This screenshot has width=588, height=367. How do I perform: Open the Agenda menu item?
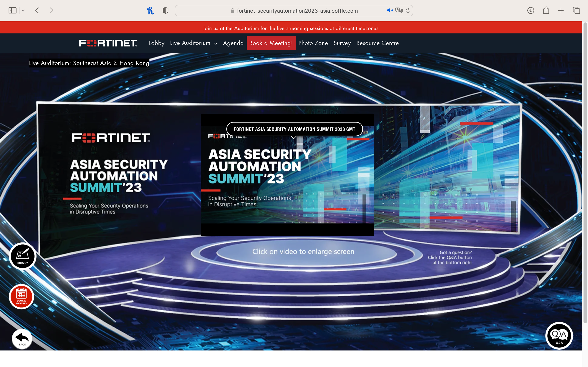pos(233,43)
